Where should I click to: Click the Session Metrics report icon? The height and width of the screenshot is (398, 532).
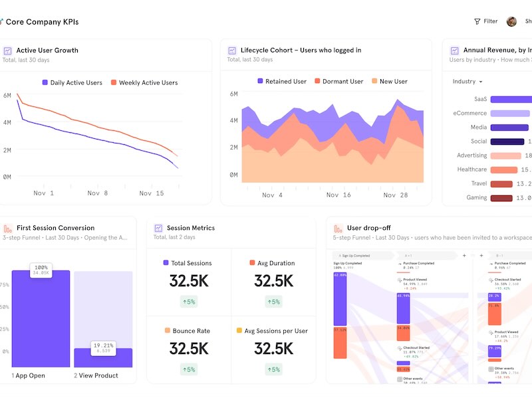pyautogui.click(x=158, y=228)
